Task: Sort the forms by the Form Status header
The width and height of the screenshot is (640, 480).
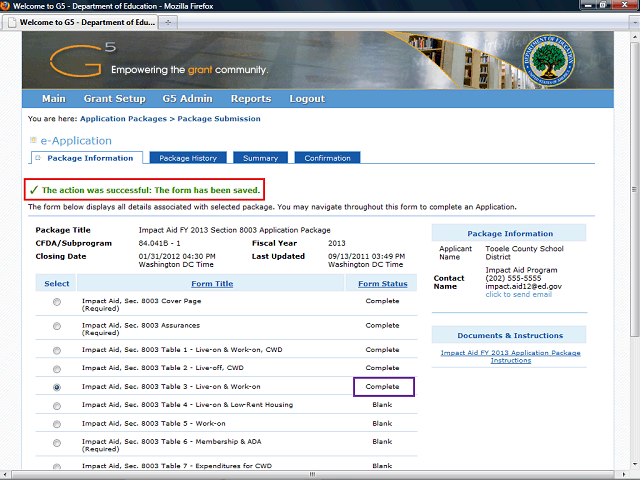Action: (382, 284)
